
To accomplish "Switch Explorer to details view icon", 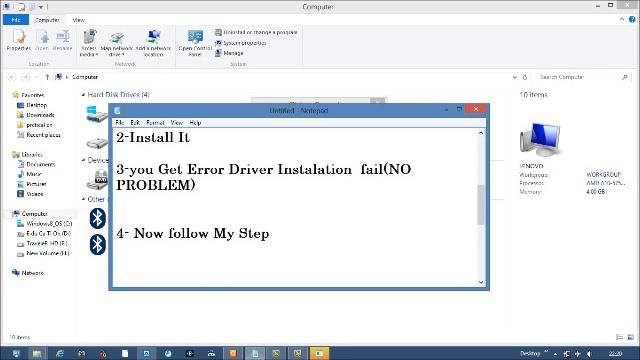I will 619,337.
